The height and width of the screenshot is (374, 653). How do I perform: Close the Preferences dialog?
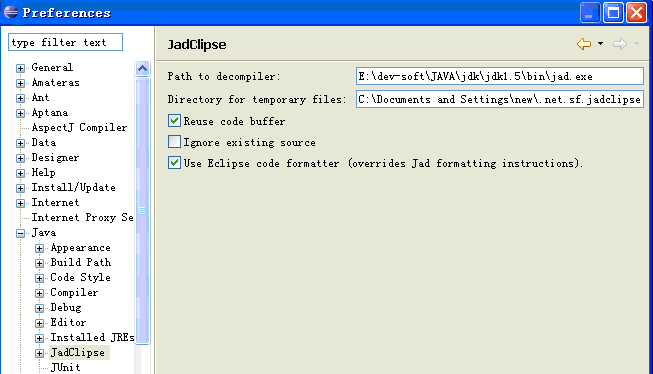tap(636, 12)
